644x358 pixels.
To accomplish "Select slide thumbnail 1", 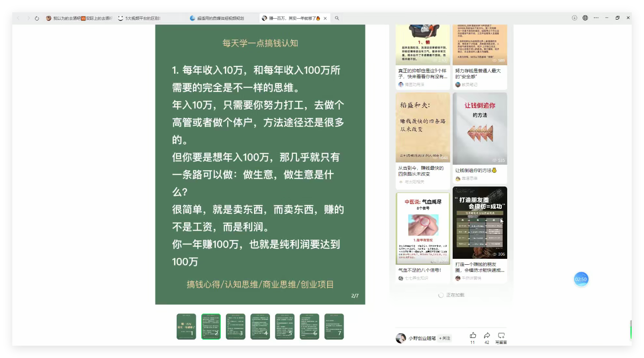I will pos(186,327).
